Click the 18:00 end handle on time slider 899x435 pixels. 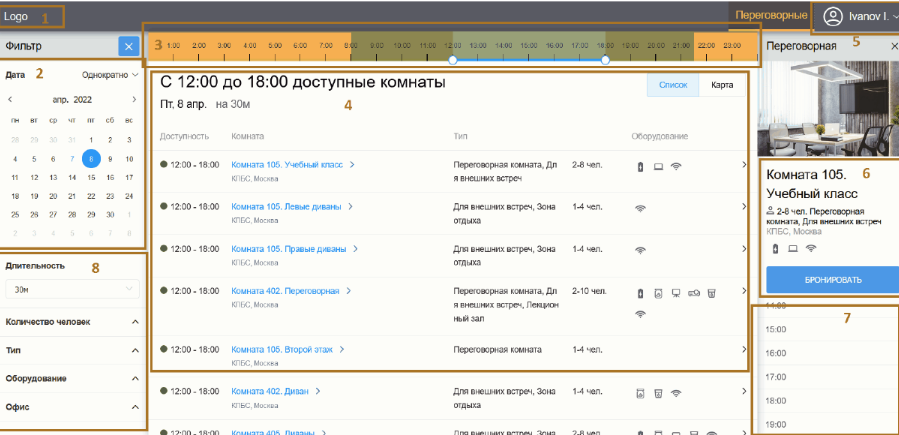click(605, 60)
